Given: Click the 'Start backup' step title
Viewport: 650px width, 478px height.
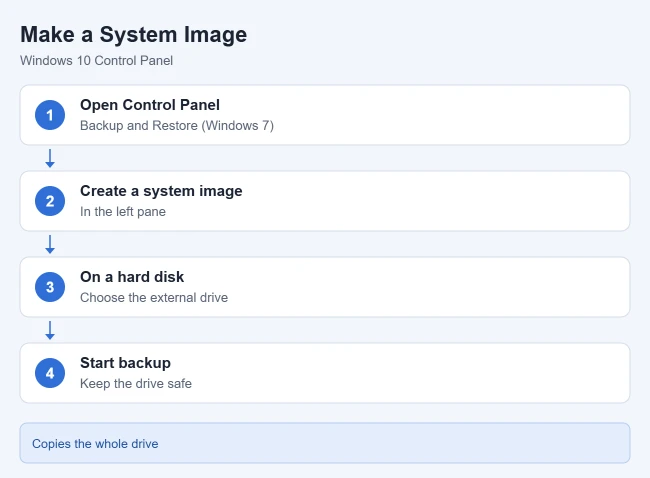Looking at the screenshot, I should click(125, 363).
